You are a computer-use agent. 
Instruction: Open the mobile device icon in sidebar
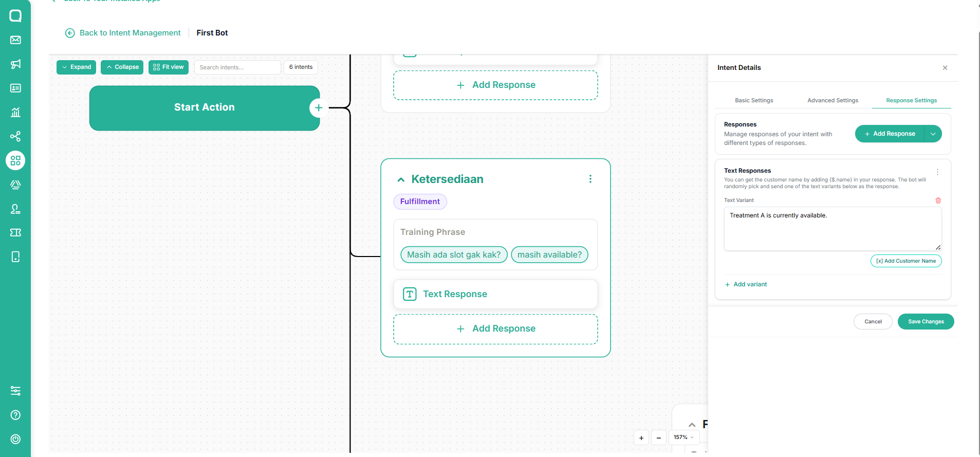(x=15, y=257)
